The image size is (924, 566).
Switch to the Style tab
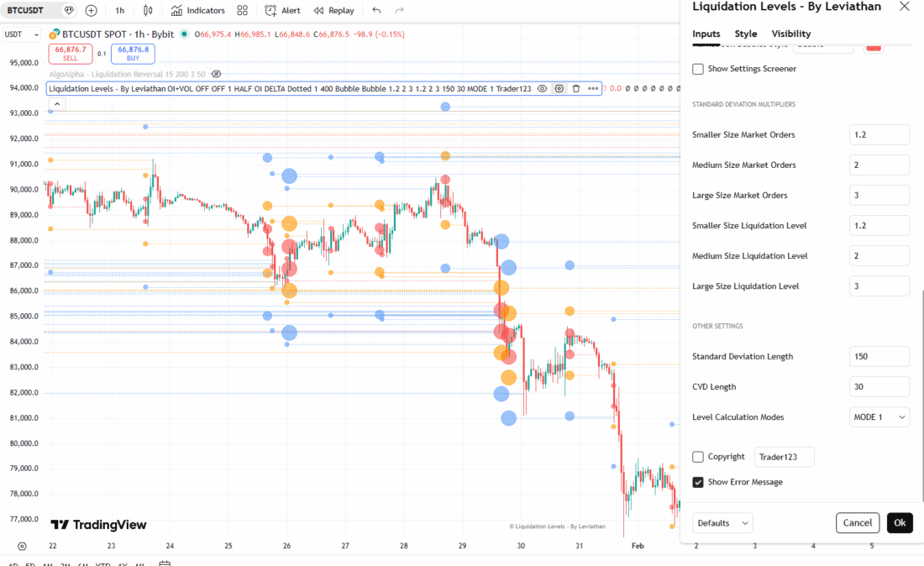pyautogui.click(x=745, y=34)
